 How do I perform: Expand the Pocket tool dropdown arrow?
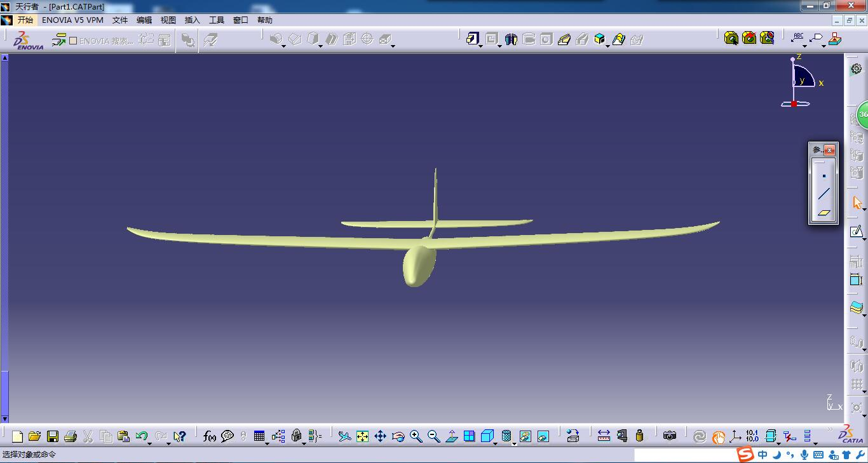tap(499, 46)
